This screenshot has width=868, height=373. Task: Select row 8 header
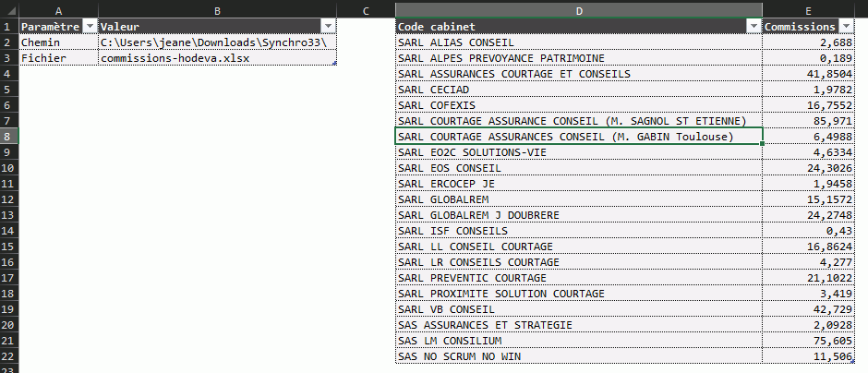pos(8,137)
